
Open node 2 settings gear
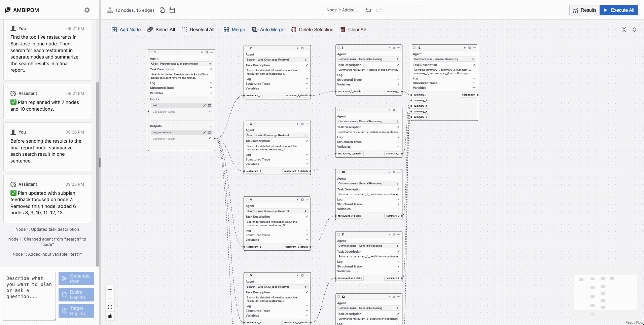(x=302, y=48)
